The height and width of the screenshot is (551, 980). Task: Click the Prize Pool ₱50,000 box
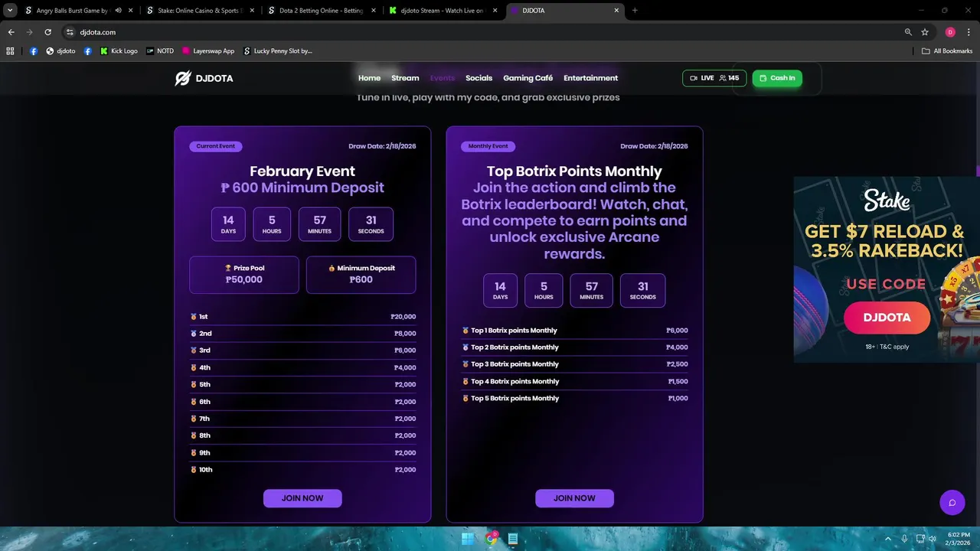pyautogui.click(x=244, y=275)
